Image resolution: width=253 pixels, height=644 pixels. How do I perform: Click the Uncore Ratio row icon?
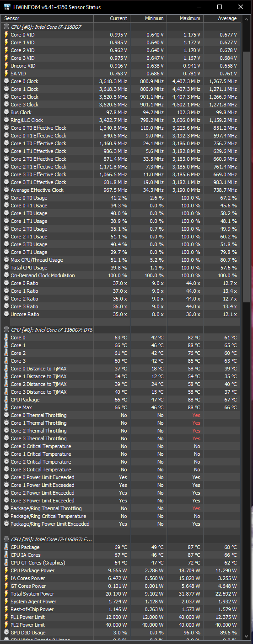point(6,314)
